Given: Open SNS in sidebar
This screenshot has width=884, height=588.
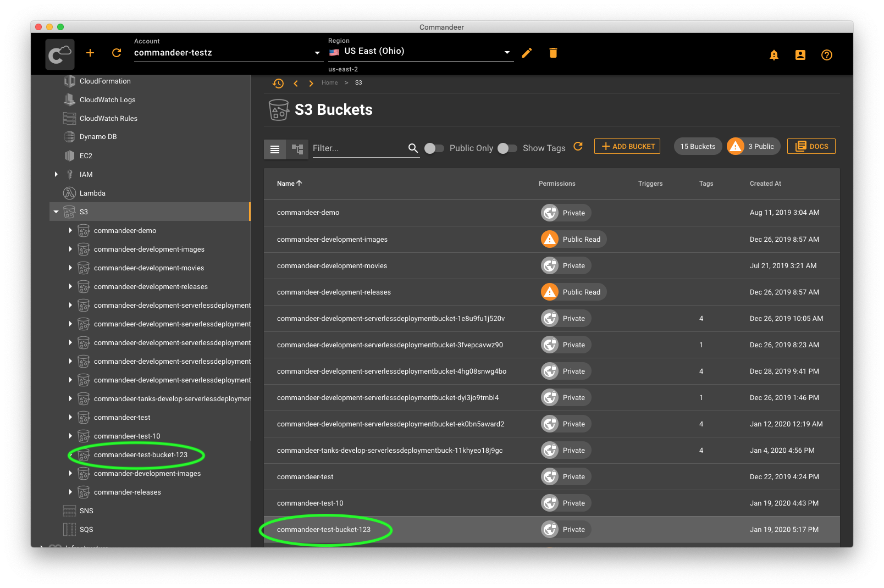Looking at the screenshot, I should (86, 511).
